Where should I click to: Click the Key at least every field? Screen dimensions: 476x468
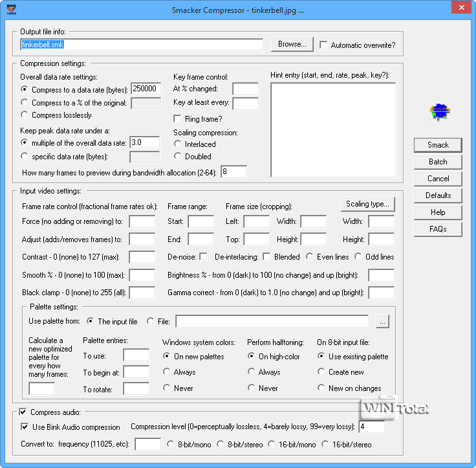point(245,104)
